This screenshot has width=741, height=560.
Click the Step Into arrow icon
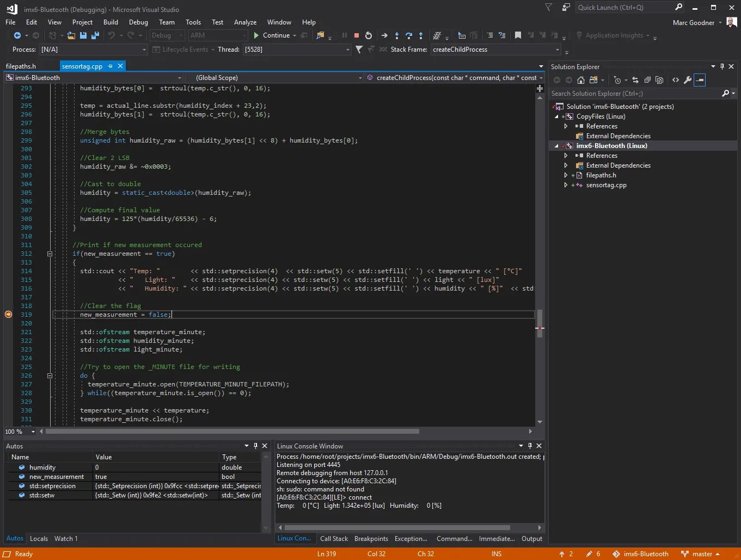[x=396, y=35]
